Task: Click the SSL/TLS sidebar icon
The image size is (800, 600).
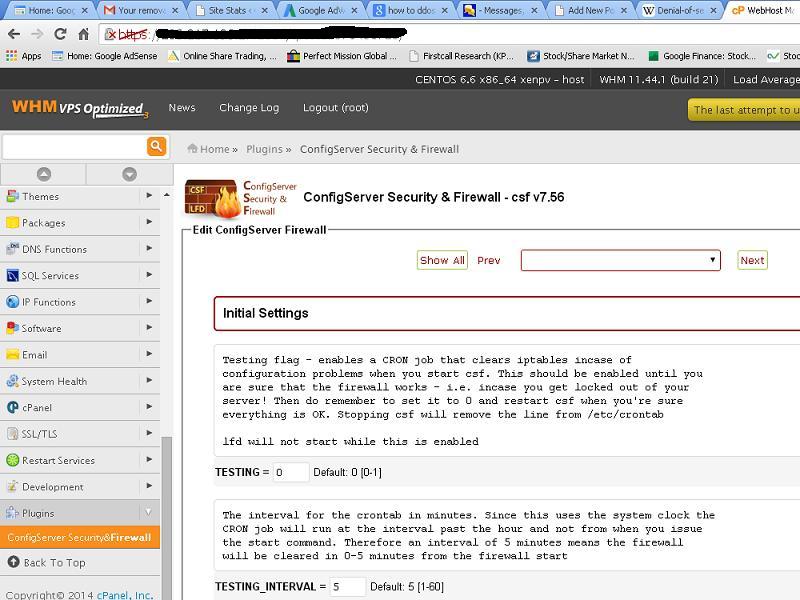Action: [12, 434]
